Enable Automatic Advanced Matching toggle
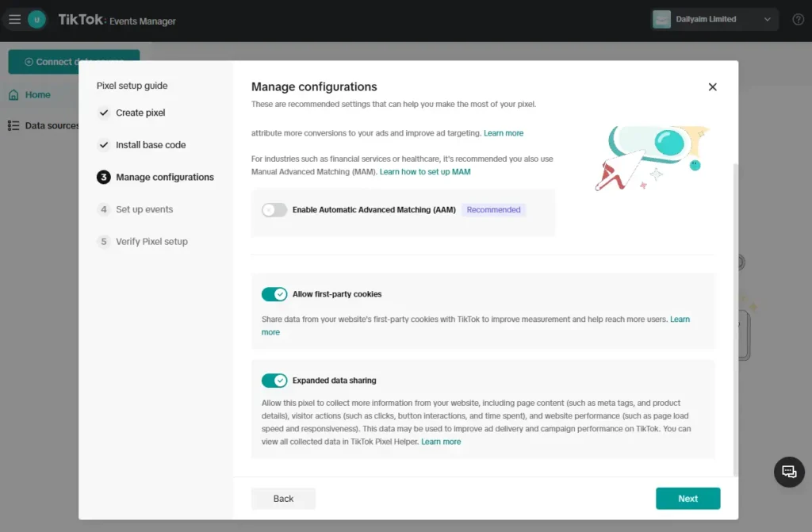Viewport: 812px width, 532px height. pyautogui.click(x=274, y=210)
